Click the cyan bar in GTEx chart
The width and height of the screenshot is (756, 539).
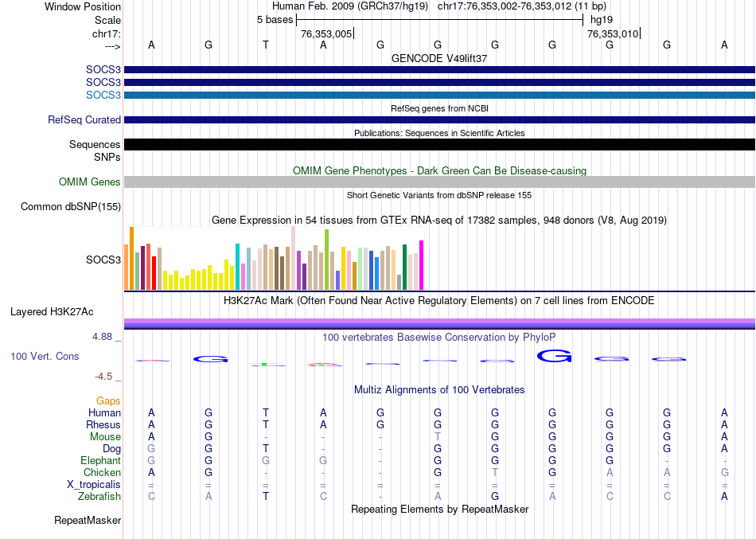tap(237, 267)
